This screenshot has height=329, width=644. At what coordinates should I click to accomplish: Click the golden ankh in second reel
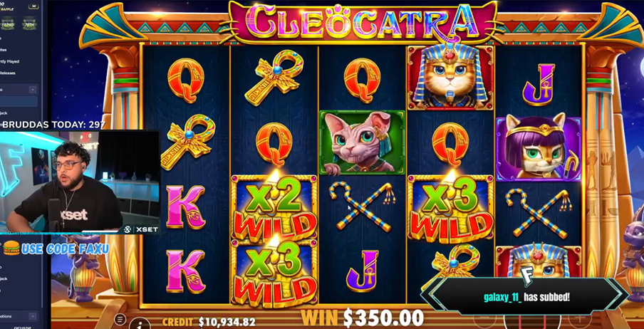coord(274,77)
